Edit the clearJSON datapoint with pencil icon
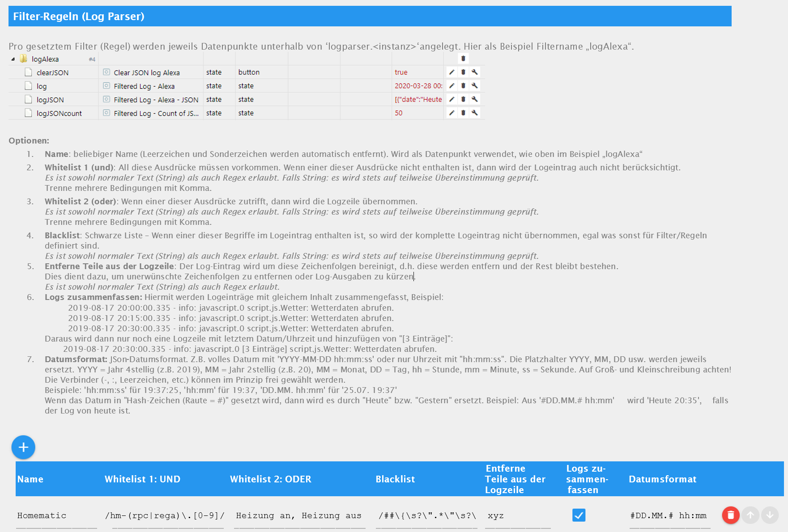The width and height of the screenshot is (788, 532). point(452,72)
